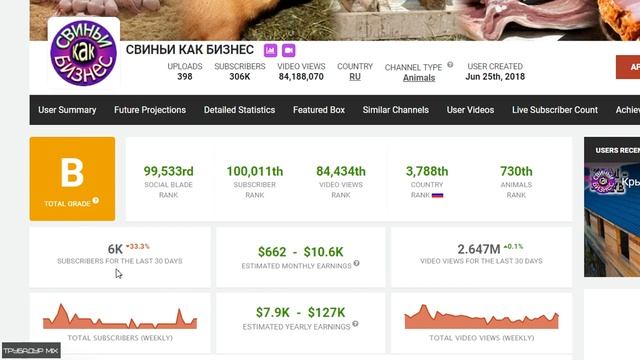Click the $7.9K - $127K yearly earnings
Screen dimensions: 640x360
(300, 313)
